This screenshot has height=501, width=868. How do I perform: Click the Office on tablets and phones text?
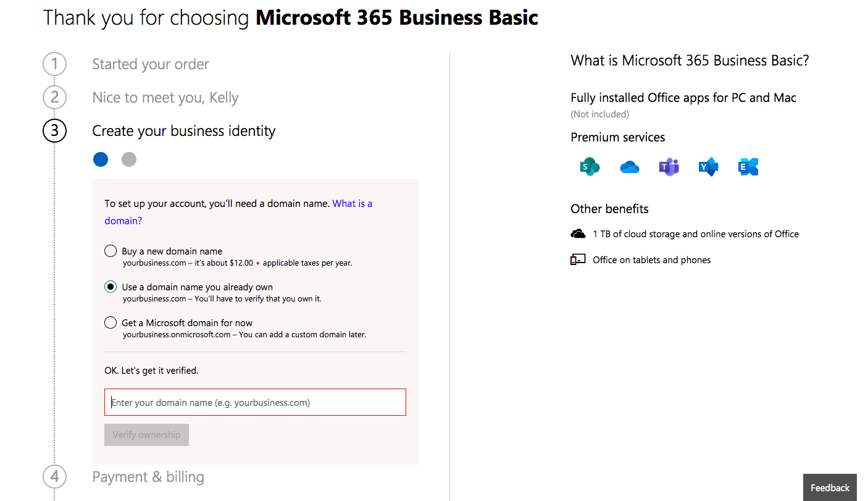[x=651, y=260]
